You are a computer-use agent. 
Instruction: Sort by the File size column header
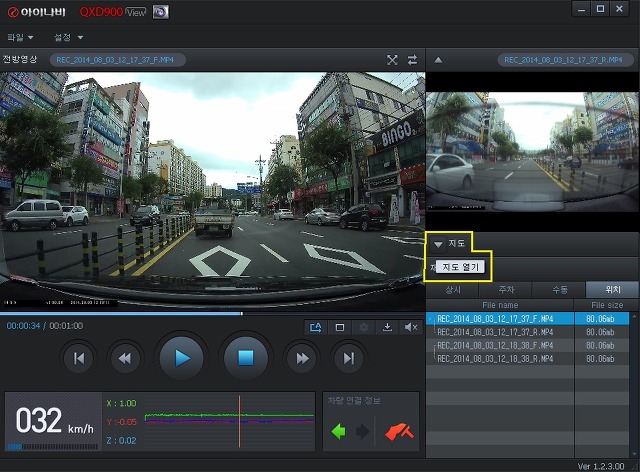607,305
